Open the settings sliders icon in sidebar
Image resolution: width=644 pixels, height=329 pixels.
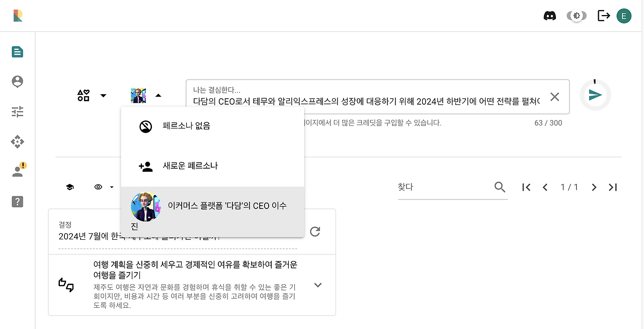click(x=17, y=111)
